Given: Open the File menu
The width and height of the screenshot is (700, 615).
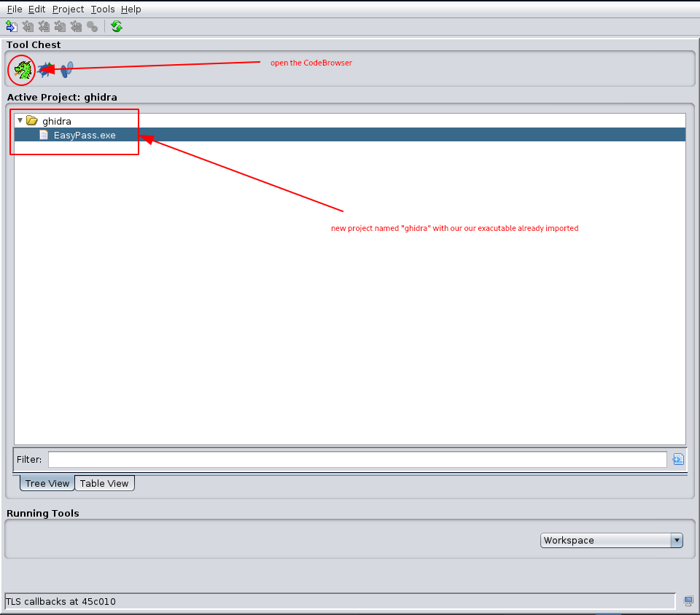Looking at the screenshot, I should pyautogui.click(x=15, y=9).
